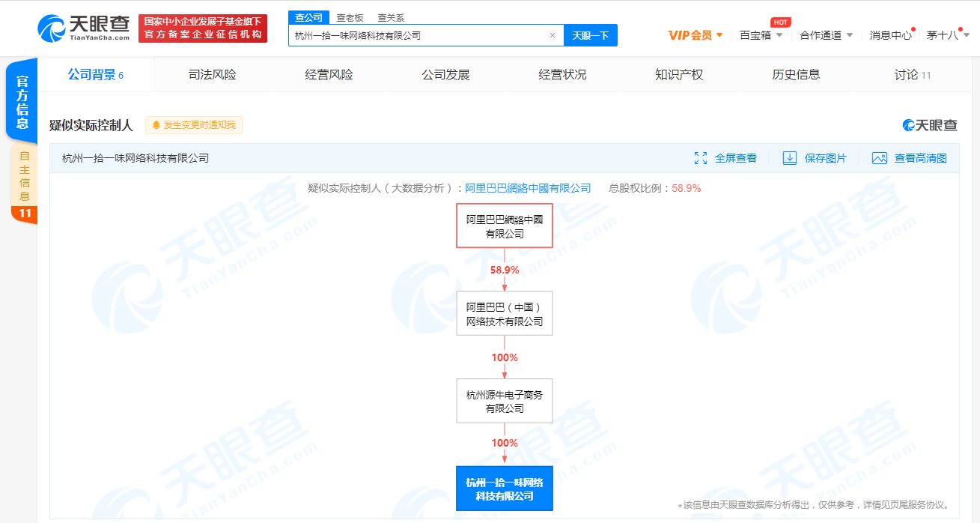980x523 pixels.
Task: Click the red-bordered 阿里巴巴網絡中國 node
Action: [505, 226]
